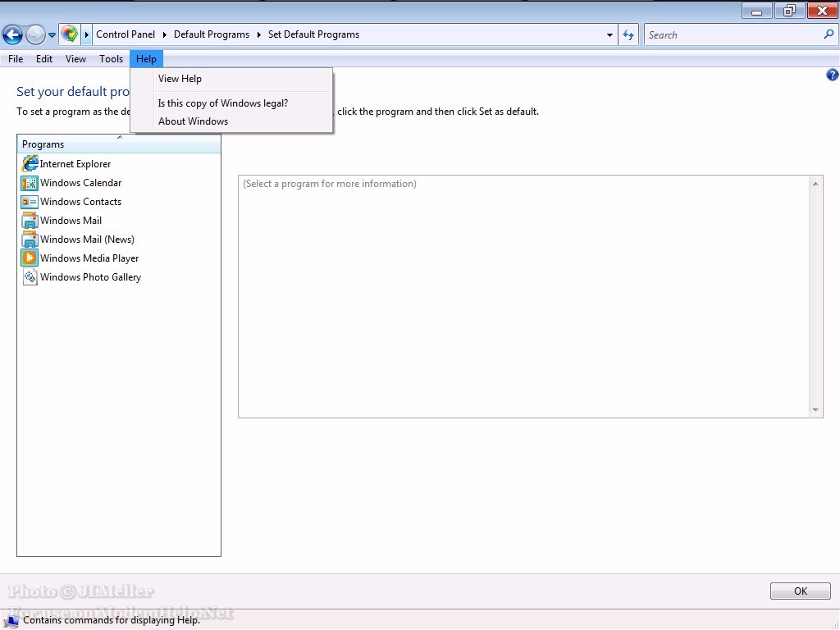Click the Set Default Programs breadcrumb
Image resolution: width=840 pixels, height=630 pixels.
tap(313, 34)
